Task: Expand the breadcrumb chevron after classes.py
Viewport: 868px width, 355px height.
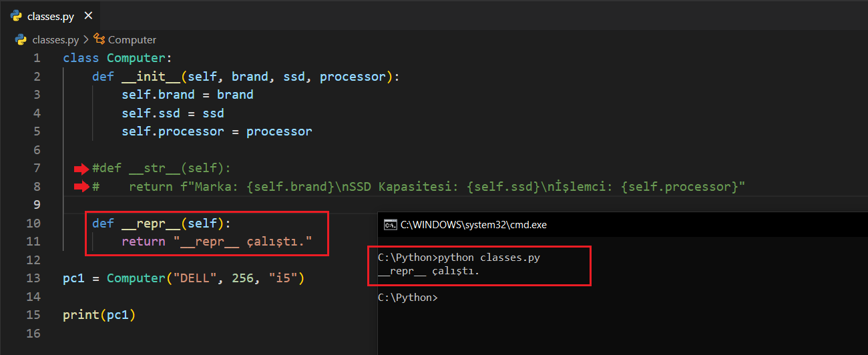Action: [86, 40]
